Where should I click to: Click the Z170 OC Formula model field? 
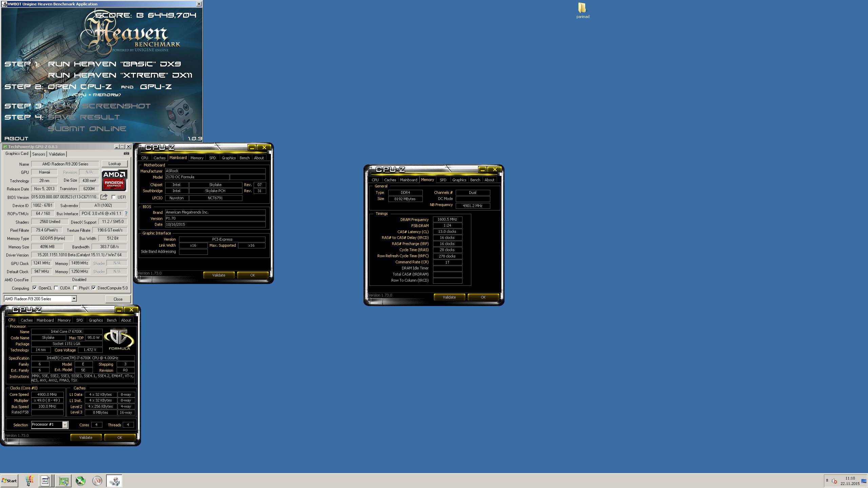197,177
